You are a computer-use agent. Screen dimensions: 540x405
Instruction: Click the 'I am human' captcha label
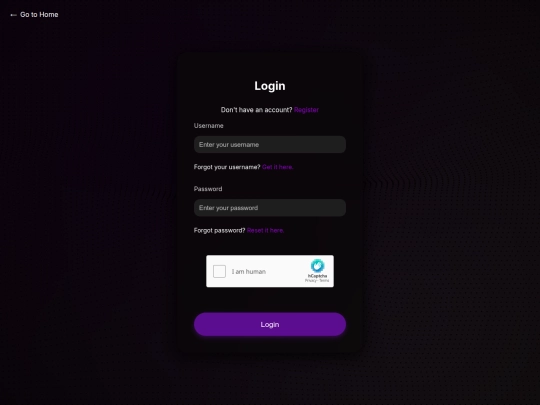249,272
